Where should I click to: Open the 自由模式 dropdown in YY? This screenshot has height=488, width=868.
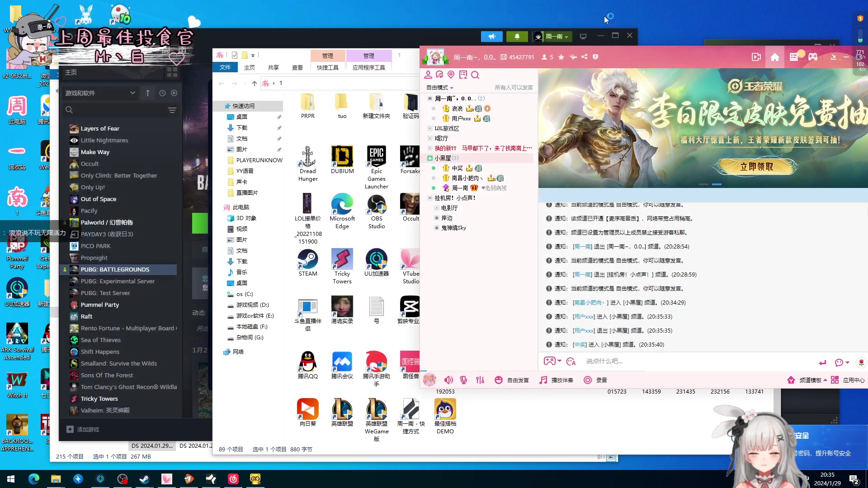[x=439, y=88]
